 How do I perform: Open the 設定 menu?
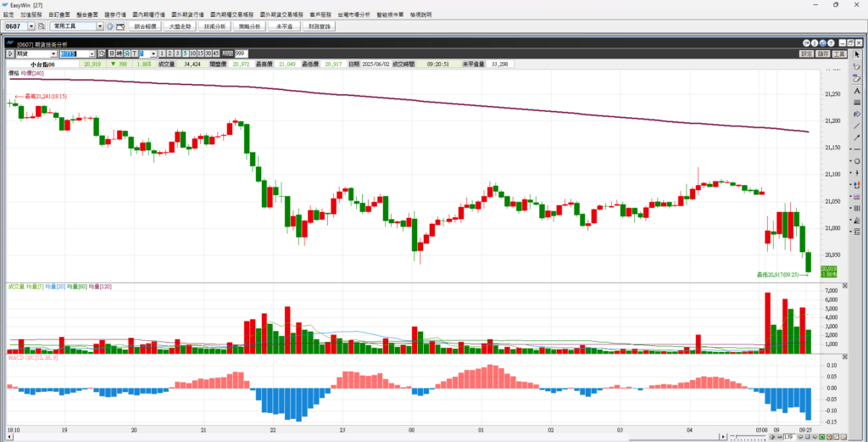(x=8, y=14)
